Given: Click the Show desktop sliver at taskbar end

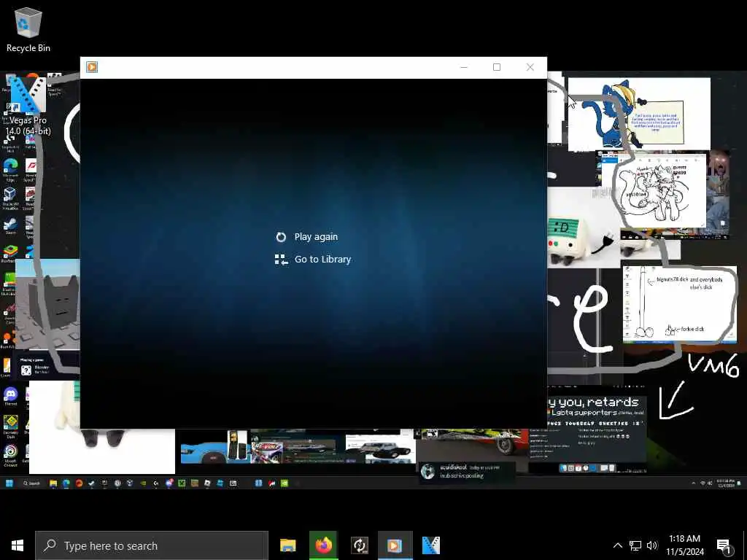Looking at the screenshot, I should coord(745,545).
